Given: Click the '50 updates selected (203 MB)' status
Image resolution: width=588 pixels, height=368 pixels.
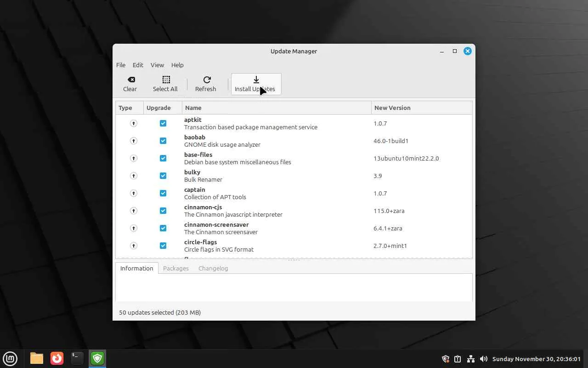Looking at the screenshot, I should pyautogui.click(x=160, y=312).
